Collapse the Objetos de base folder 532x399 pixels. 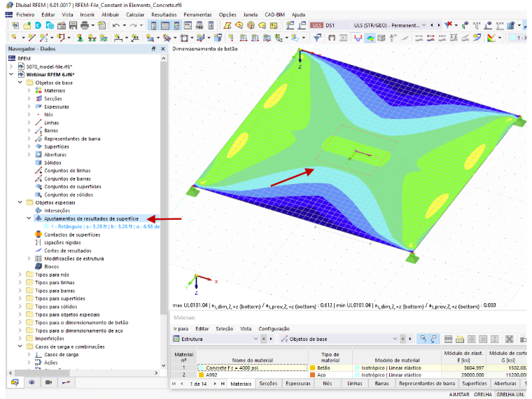[20, 83]
